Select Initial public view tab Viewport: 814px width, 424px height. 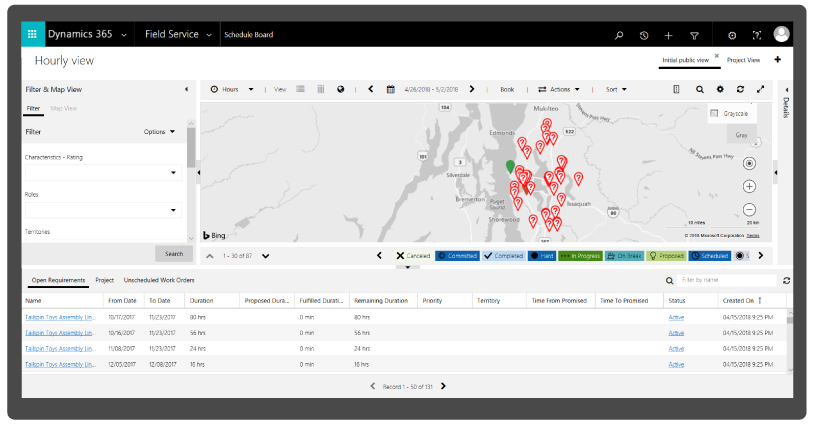click(x=685, y=60)
